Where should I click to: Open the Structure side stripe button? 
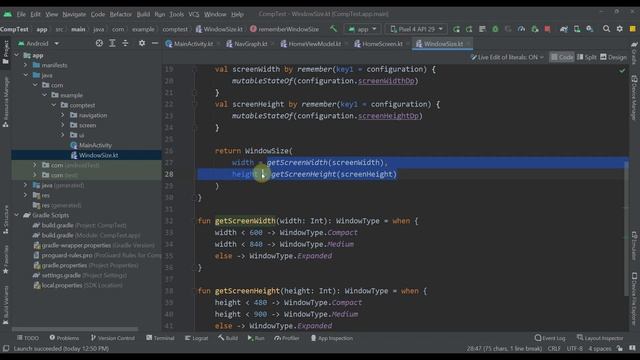[x=6, y=220]
